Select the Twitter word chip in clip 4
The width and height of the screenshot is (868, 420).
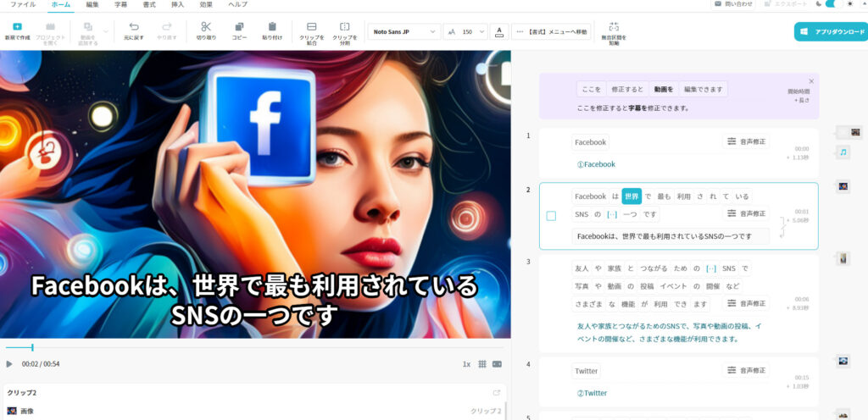click(587, 371)
